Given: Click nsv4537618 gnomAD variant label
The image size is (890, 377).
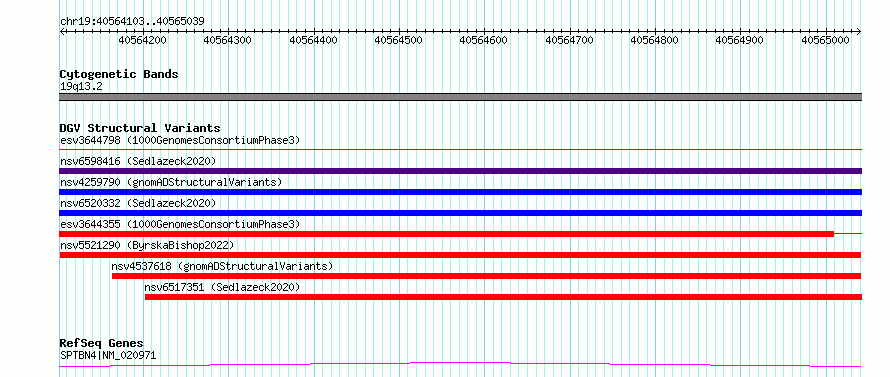Looking at the screenshot, I should 222,266.
